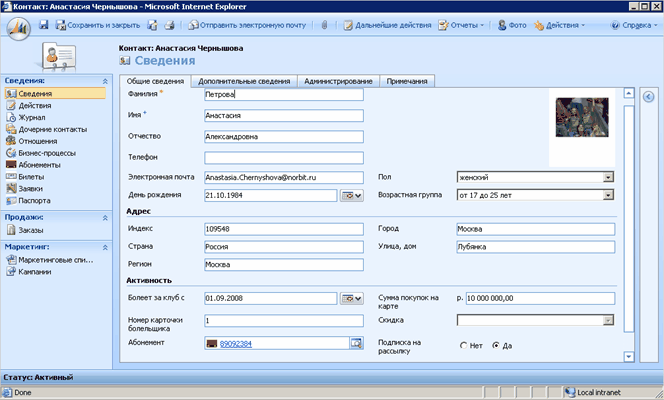The height and width of the screenshot is (400, 664).
Task: Select Сведения in left navigation
Action: (x=55, y=94)
